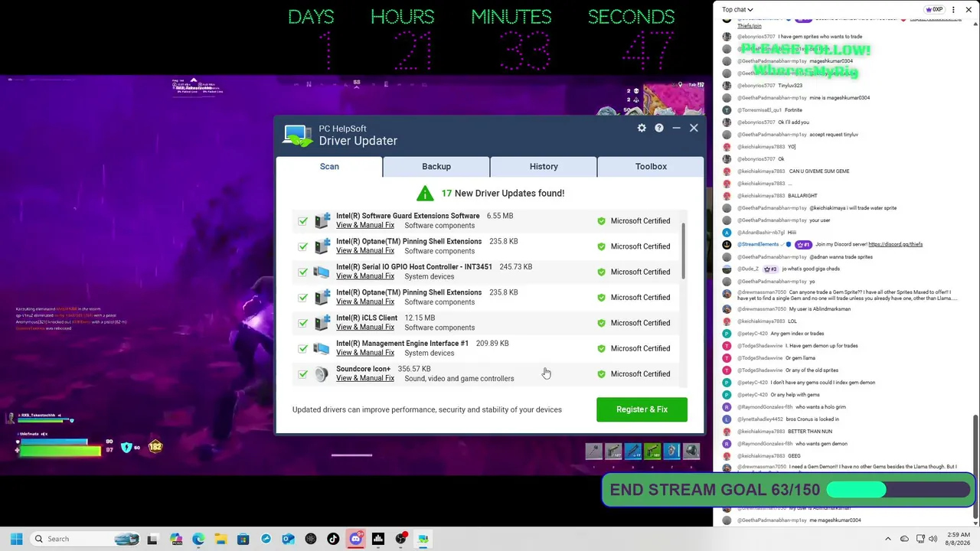This screenshot has width=980, height=551.
Task: View & Manual Fix for Management Engine Interface
Action: click(x=365, y=353)
